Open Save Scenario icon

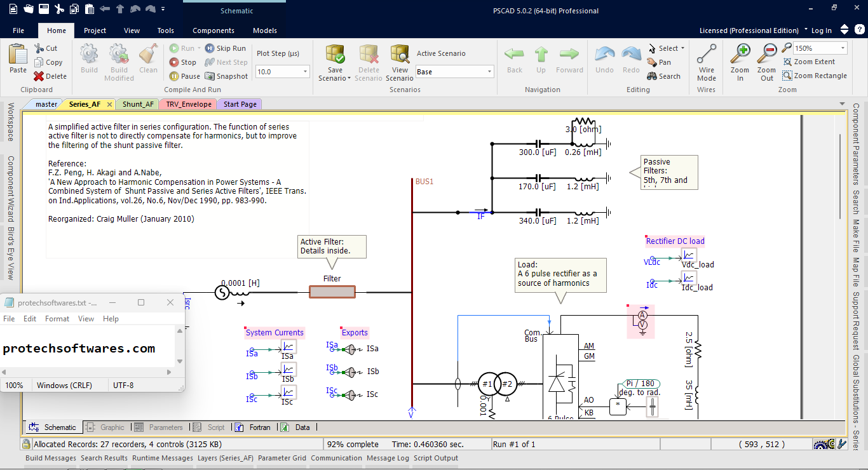pyautogui.click(x=335, y=54)
